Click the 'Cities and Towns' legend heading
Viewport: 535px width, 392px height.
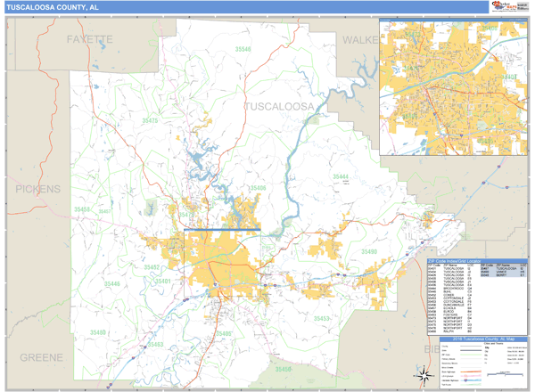coord(494,344)
